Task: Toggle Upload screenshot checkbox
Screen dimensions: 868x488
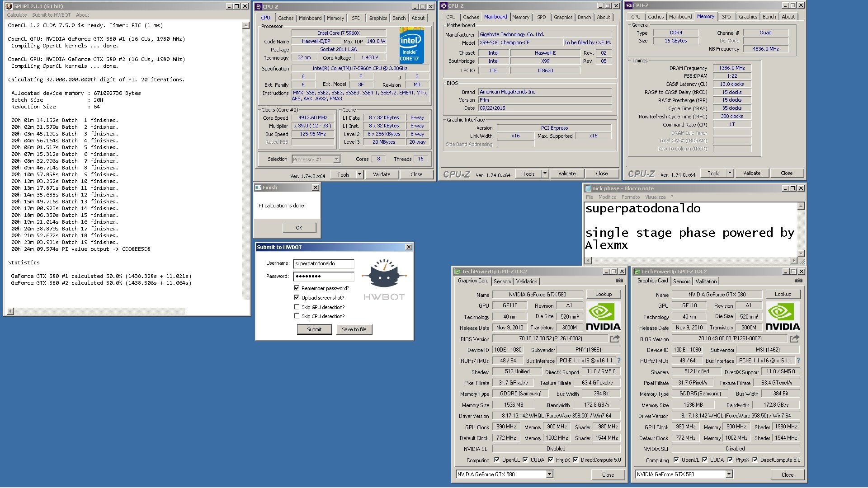Action: [x=297, y=297]
